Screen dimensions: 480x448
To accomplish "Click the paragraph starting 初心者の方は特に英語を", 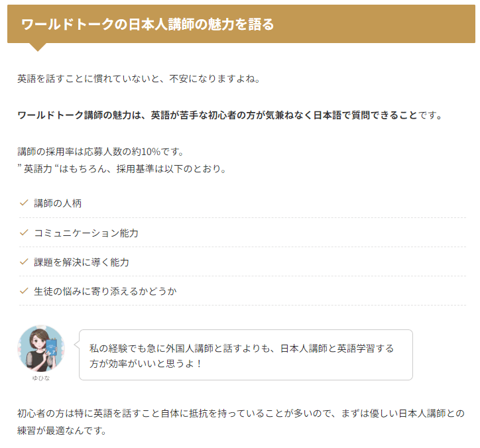I will [x=241, y=421].
